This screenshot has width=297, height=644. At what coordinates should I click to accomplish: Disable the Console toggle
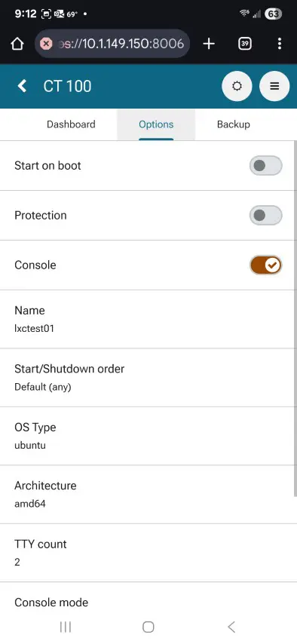266,265
